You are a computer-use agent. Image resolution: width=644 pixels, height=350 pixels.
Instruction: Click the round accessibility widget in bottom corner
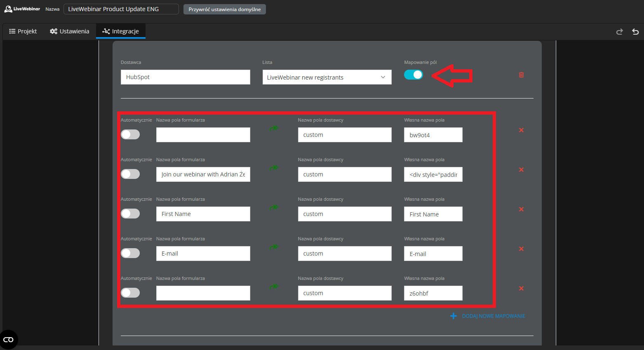[x=9, y=340]
